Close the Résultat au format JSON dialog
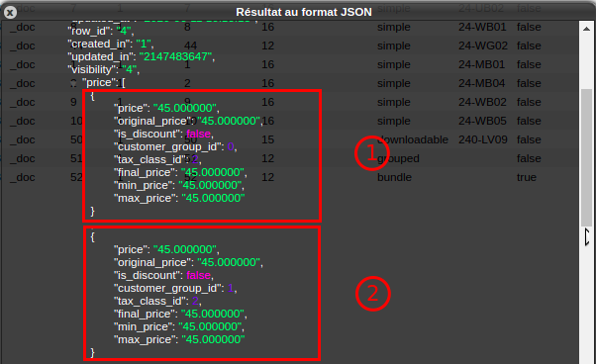 tap(10, 13)
